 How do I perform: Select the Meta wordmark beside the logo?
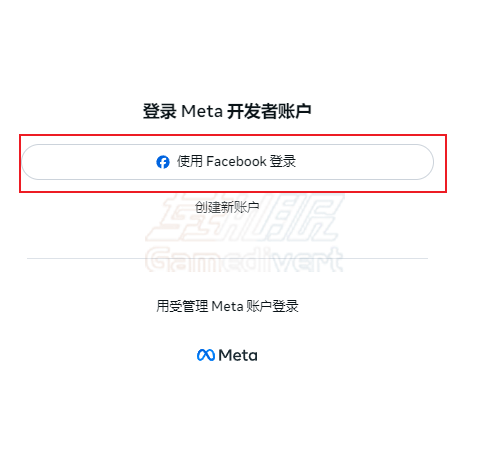click(x=238, y=355)
